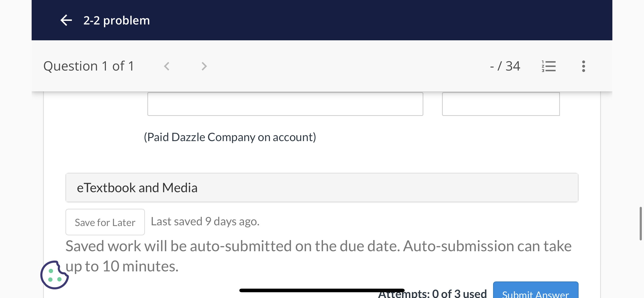Go to next question chevron
The height and width of the screenshot is (298, 644).
point(204,66)
